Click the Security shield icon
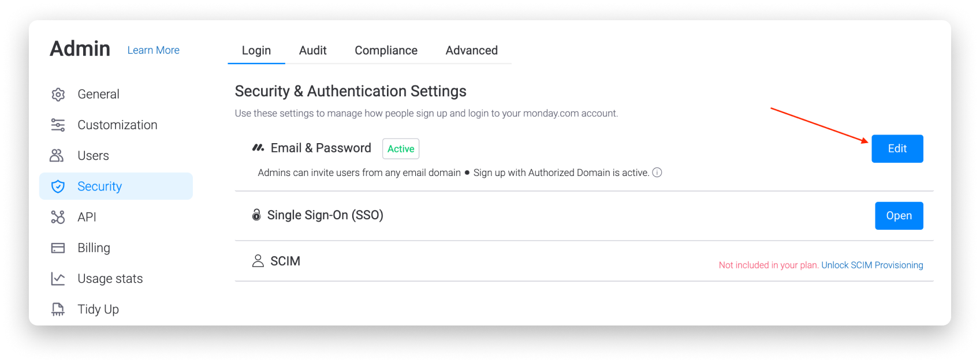The width and height of the screenshot is (980, 363). 58,186
